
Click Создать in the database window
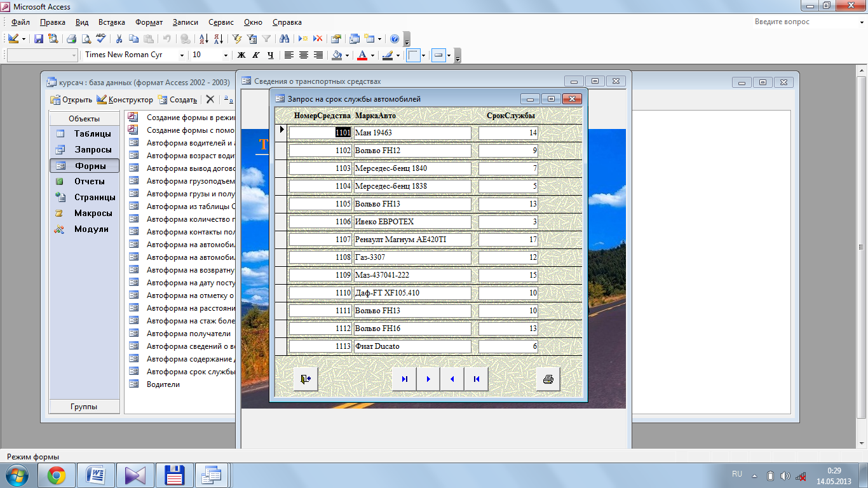(177, 100)
